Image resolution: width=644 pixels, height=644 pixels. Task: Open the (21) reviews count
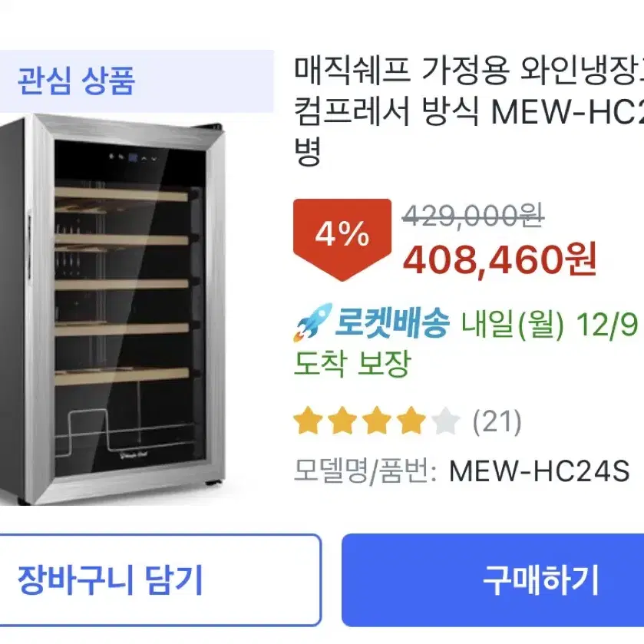(x=497, y=421)
